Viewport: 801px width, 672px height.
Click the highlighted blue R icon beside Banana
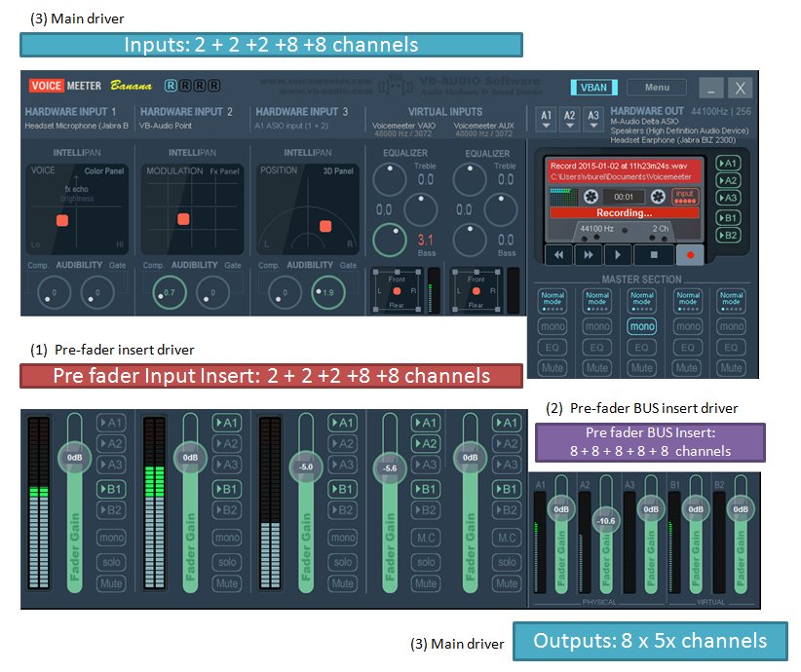[x=171, y=86]
